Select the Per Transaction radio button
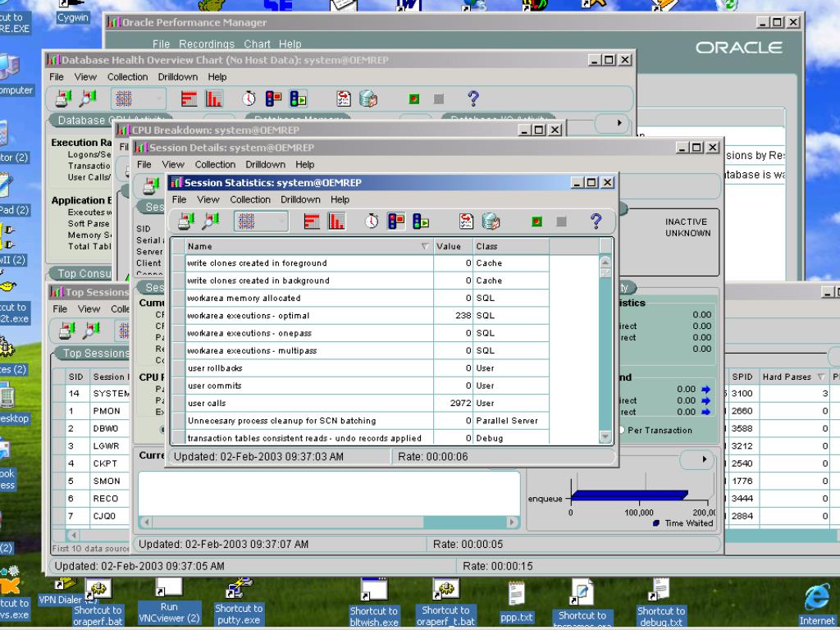The image size is (840, 630). [622, 430]
